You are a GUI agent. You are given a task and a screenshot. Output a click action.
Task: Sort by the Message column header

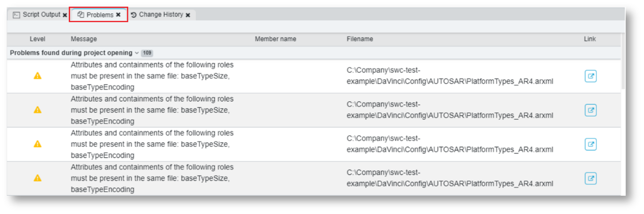[84, 39]
